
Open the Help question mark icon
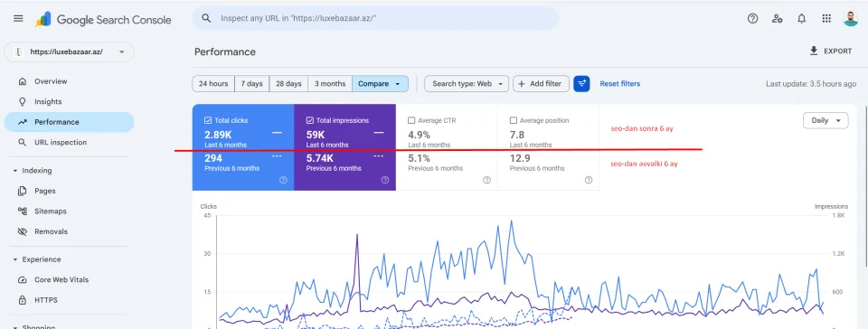[752, 18]
